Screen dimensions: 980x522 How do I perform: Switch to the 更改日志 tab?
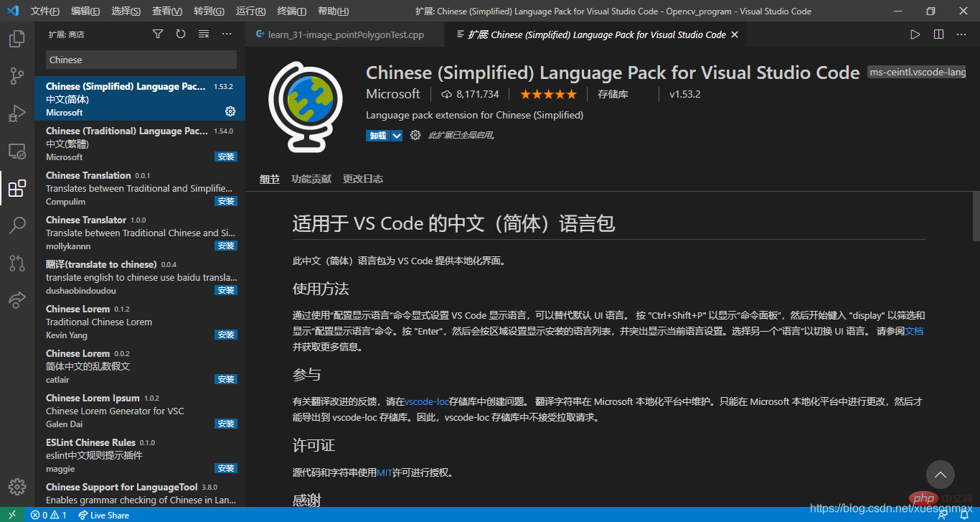point(362,179)
